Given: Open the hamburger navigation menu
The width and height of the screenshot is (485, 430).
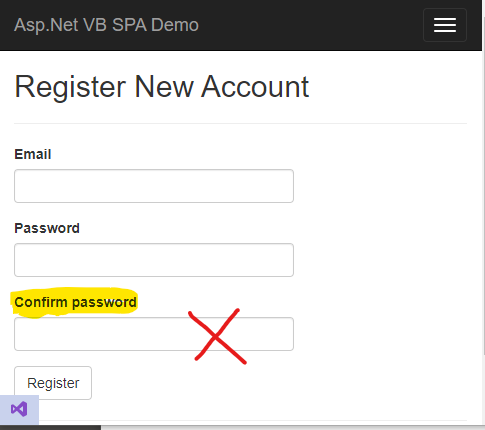Looking at the screenshot, I should click(x=445, y=25).
